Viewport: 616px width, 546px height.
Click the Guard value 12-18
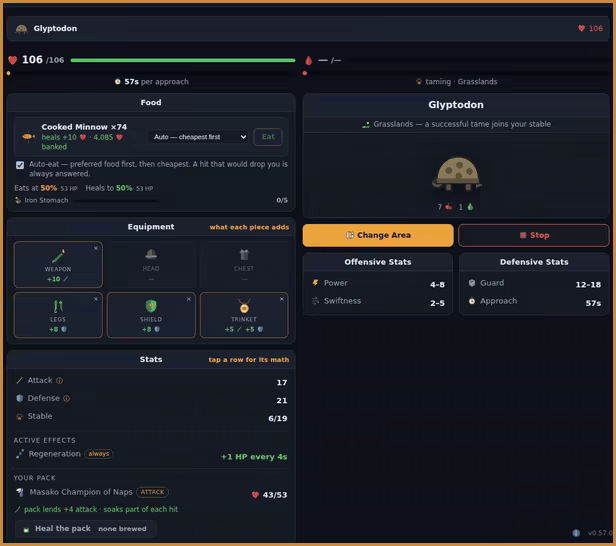click(x=588, y=284)
